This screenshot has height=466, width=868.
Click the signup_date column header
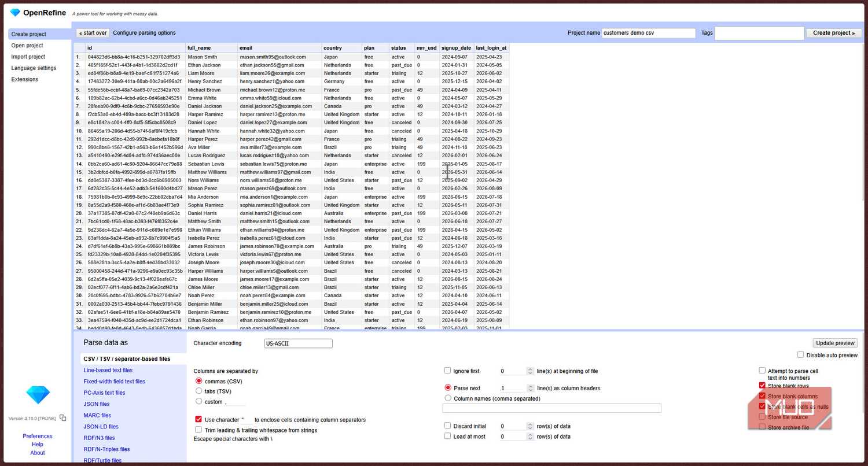(457, 48)
